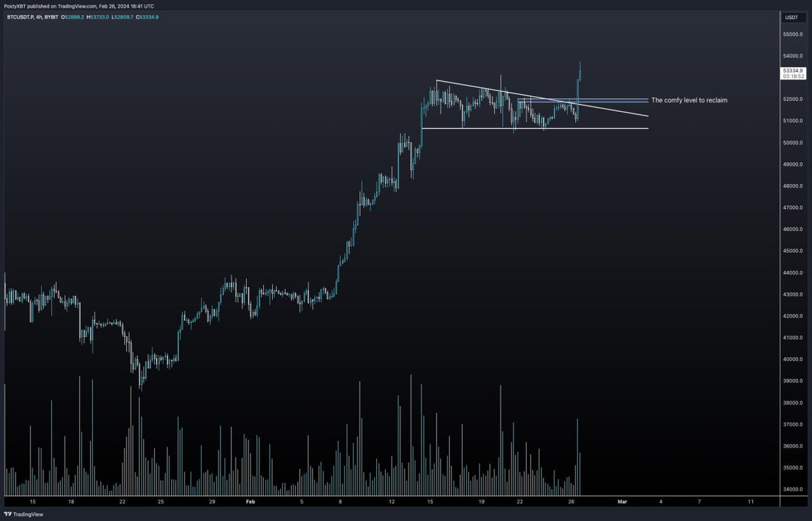Viewport: 812px width, 521px height.
Task: Click the BTCUSDT.P, 4h, BYBIT symbol label
Action: 31,16
